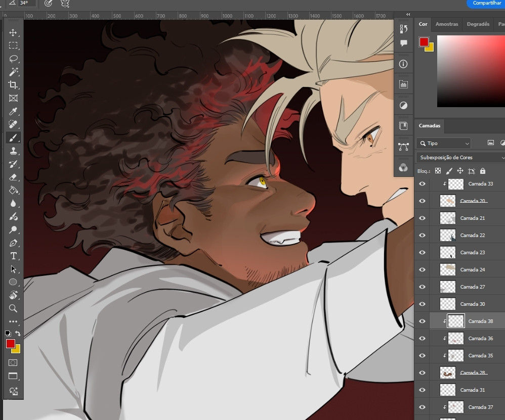Image resolution: width=505 pixels, height=420 pixels.
Task: Select the Dodge tool
Action: point(13,229)
